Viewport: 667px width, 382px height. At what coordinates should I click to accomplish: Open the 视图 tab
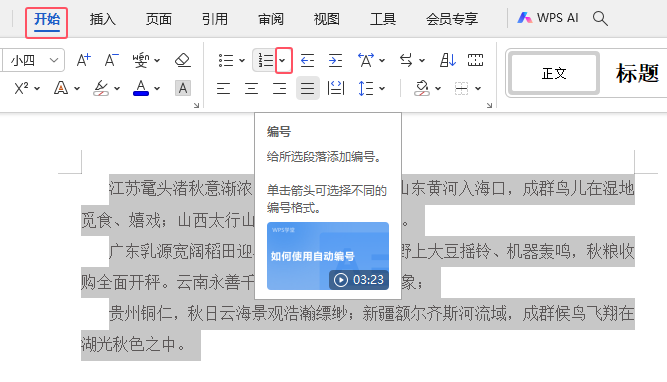(x=327, y=19)
